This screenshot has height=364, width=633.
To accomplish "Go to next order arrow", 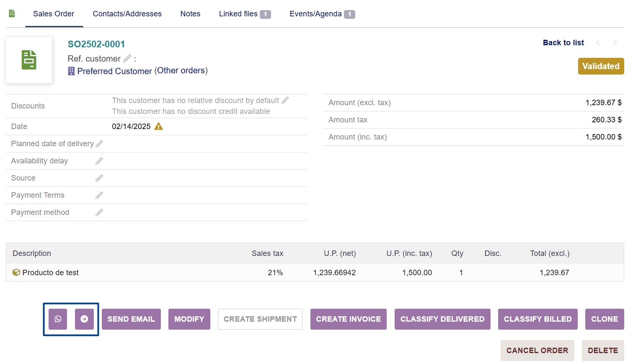I will click(x=615, y=42).
